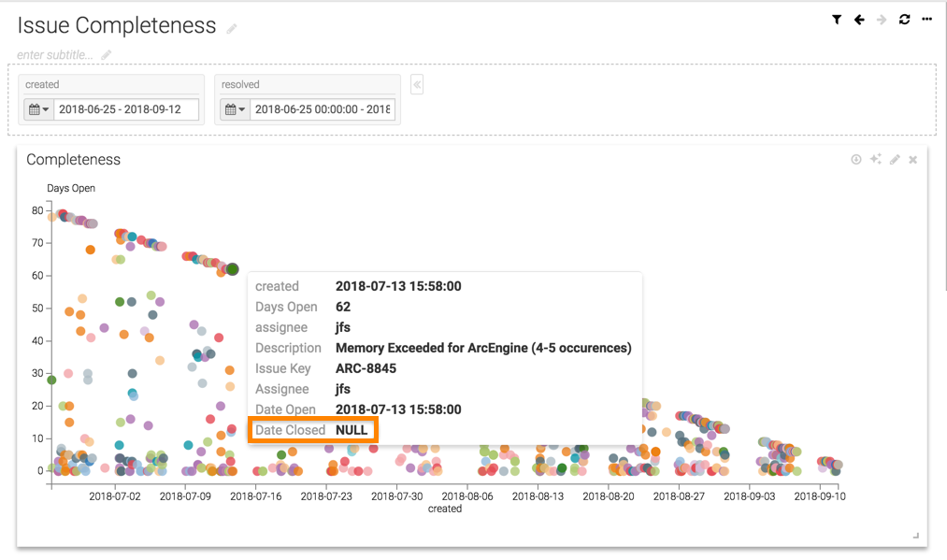Image resolution: width=947 pixels, height=560 pixels.
Task: Click the resolved date range field
Action: (x=322, y=109)
